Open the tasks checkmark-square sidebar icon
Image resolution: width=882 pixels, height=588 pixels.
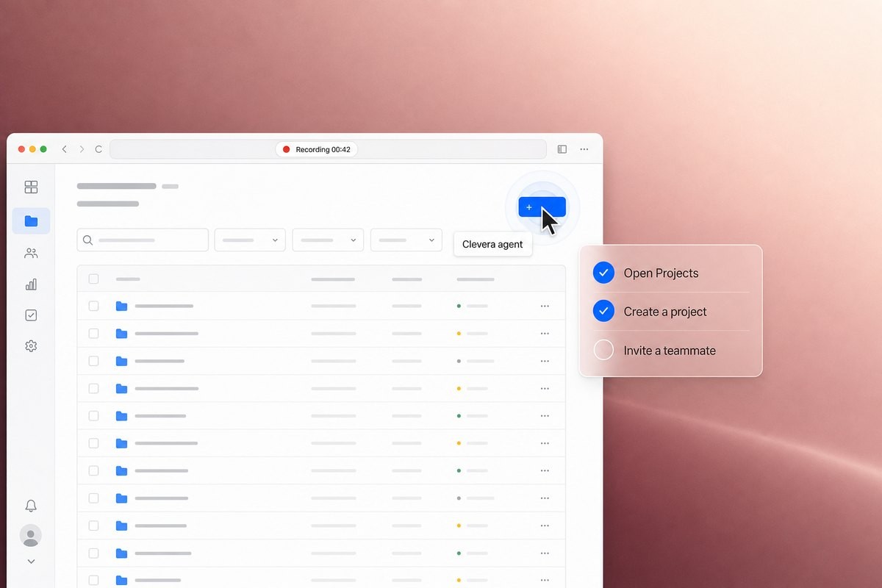pos(31,315)
